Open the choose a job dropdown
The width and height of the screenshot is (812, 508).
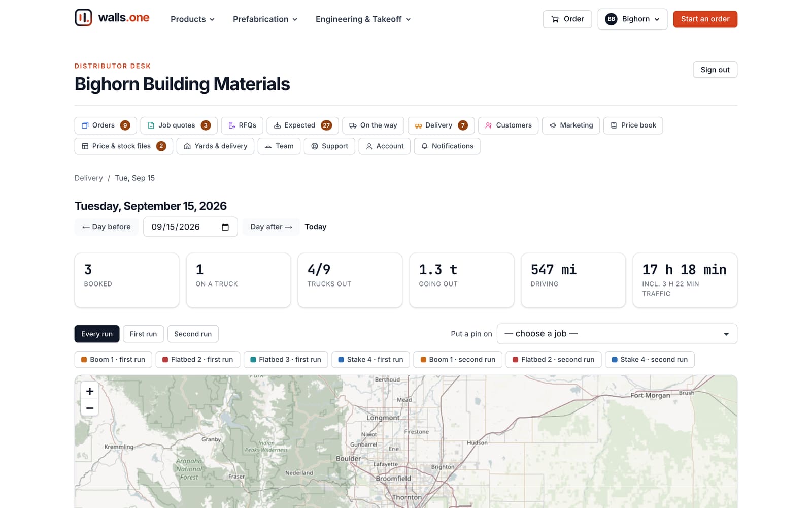(617, 334)
